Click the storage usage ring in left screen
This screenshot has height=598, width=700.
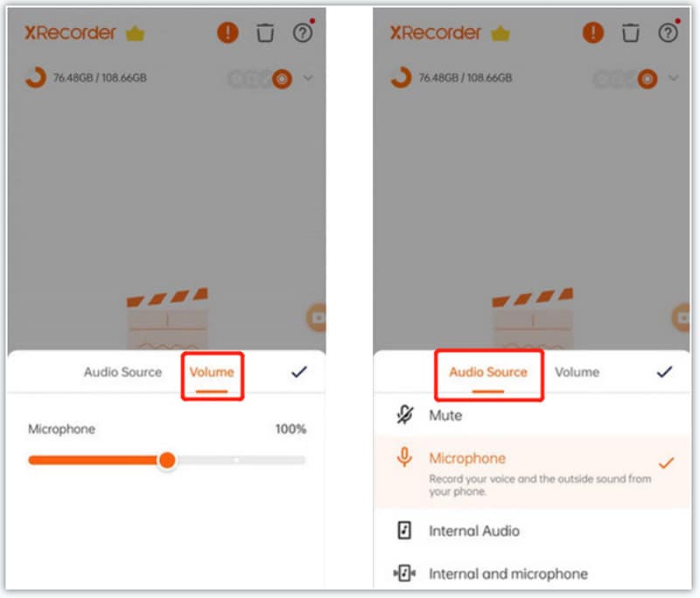tap(36, 77)
